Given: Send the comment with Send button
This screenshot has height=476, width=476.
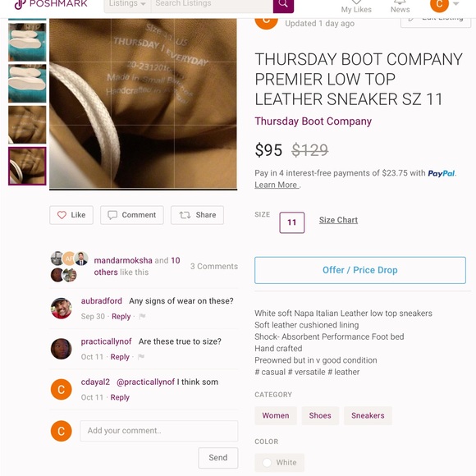Looking at the screenshot, I should [x=218, y=457].
